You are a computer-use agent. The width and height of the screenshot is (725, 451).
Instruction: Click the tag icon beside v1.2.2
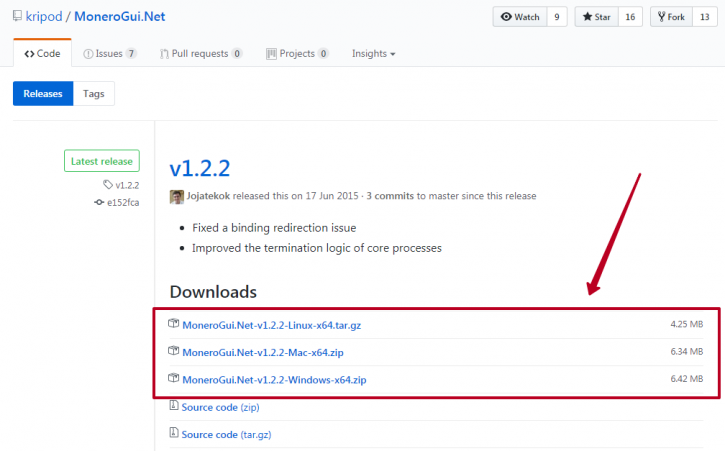(108, 185)
